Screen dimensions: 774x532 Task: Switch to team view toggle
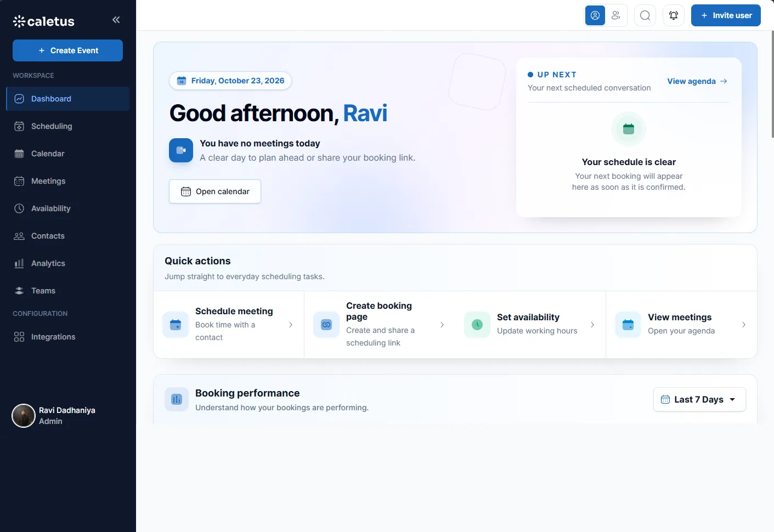pyautogui.click(x=616, y=15)
